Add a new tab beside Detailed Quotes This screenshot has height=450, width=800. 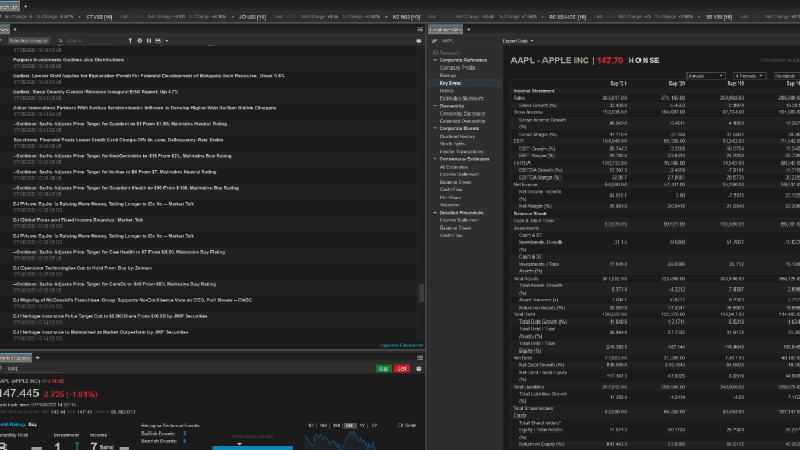point(37,358)
